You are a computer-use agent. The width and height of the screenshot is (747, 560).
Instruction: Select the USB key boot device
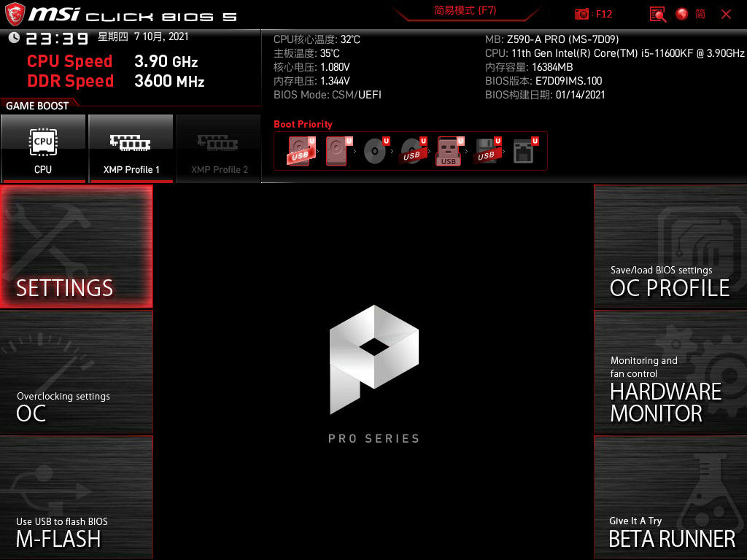pos(449,152)
